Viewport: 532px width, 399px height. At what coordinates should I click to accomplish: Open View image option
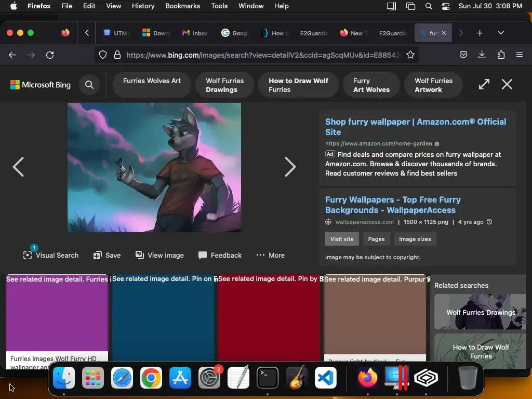(159, 255)
